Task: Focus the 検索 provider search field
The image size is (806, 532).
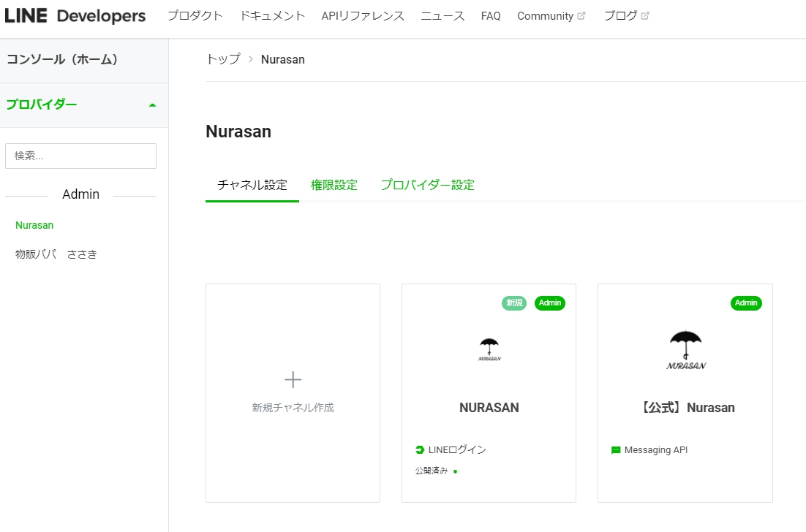Action: click(x=80, y=156)
